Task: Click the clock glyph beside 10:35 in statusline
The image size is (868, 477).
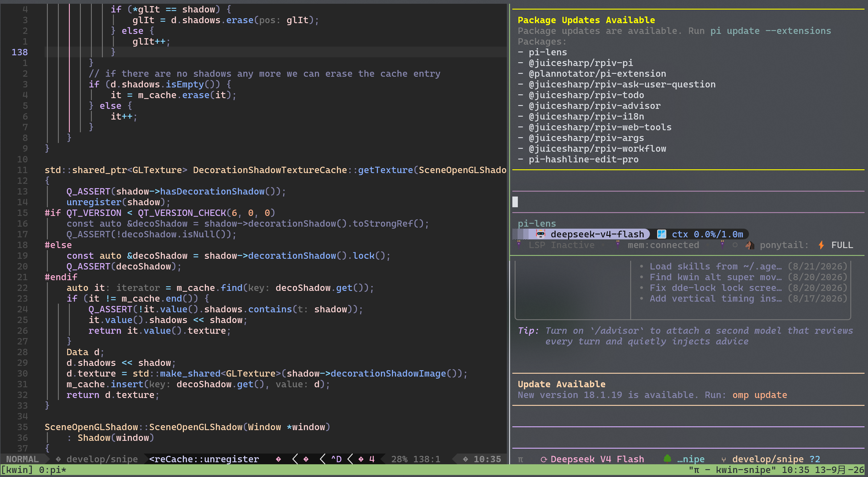Action: click(x=465, y=459)
